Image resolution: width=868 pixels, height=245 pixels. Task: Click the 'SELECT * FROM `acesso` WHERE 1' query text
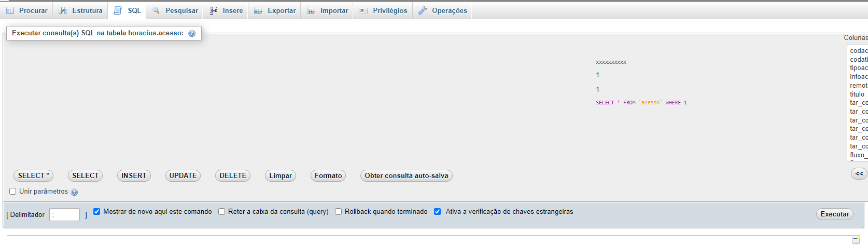pos(641,103)
